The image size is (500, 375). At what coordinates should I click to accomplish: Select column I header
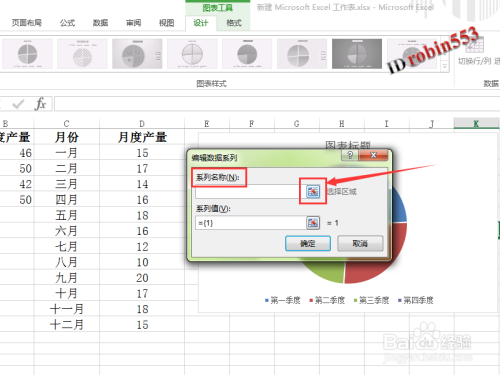click(x=387, y=124)
